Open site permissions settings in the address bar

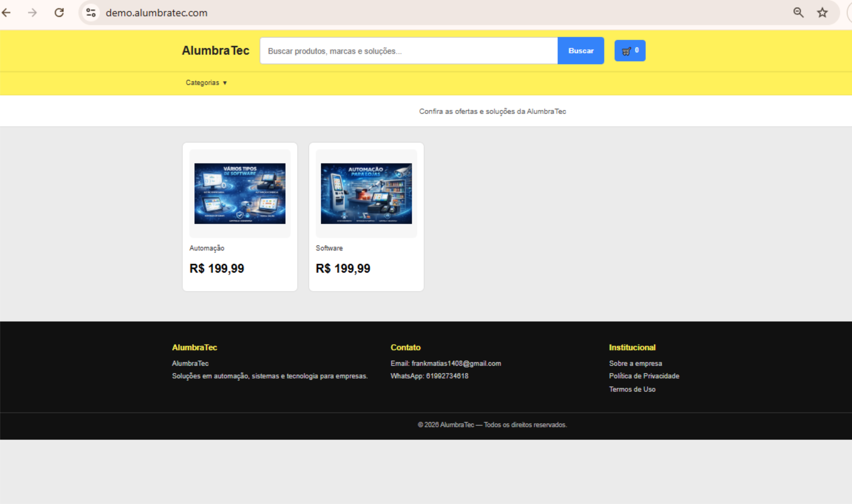point(90,13)
